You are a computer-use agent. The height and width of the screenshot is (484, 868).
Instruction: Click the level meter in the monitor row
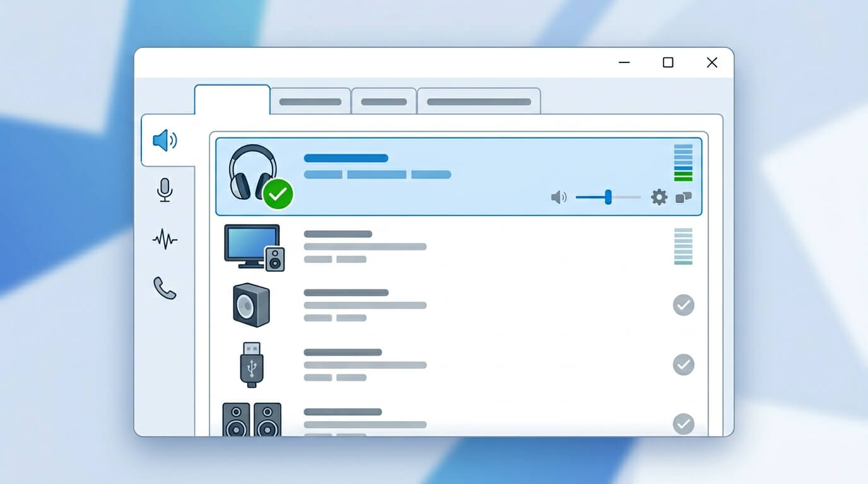pos(683,246)
